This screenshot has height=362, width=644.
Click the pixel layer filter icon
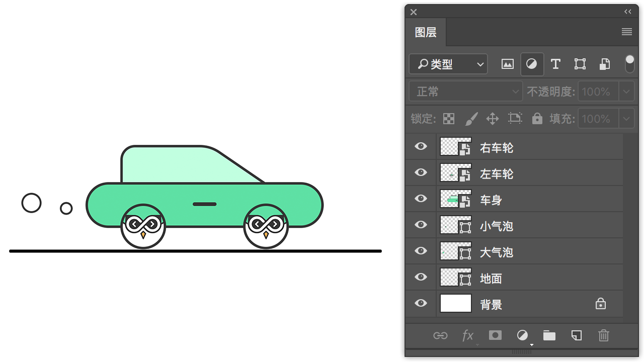point(508,64)
